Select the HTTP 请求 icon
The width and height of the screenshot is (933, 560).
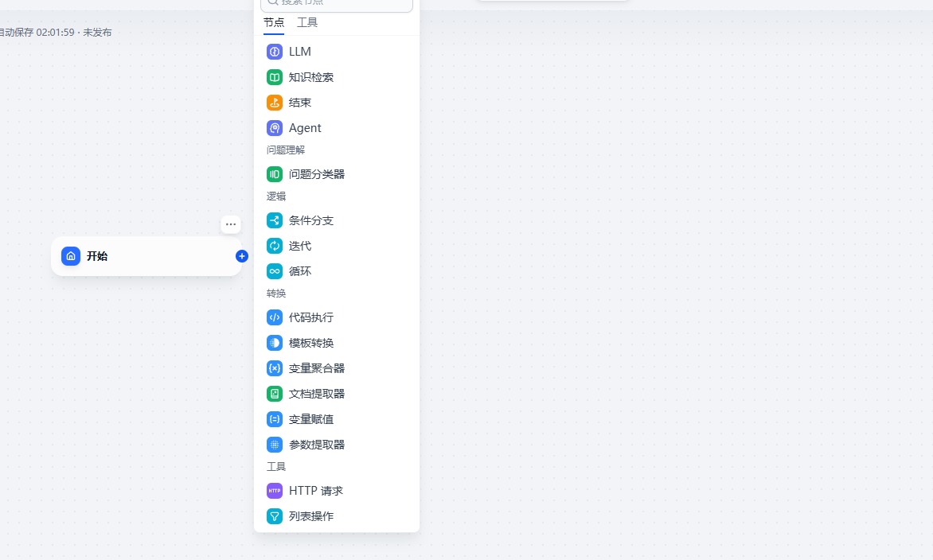[275, 491]
